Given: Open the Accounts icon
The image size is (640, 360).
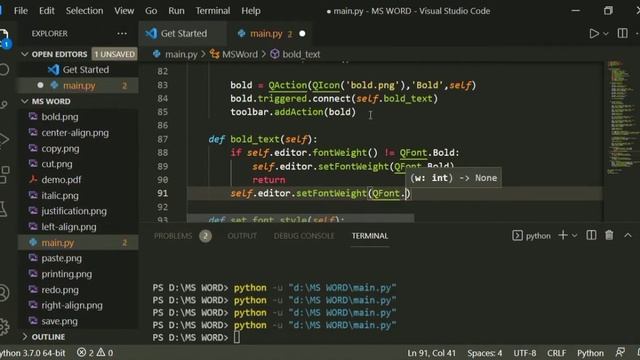Looking at the screenshot, I should click(x=4, y=293).
